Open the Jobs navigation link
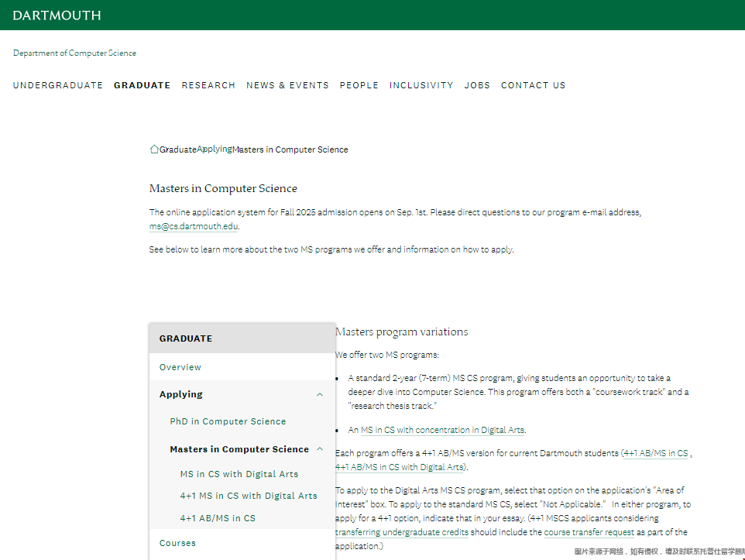This screenshot has width=745, height=560. point(477,85)
